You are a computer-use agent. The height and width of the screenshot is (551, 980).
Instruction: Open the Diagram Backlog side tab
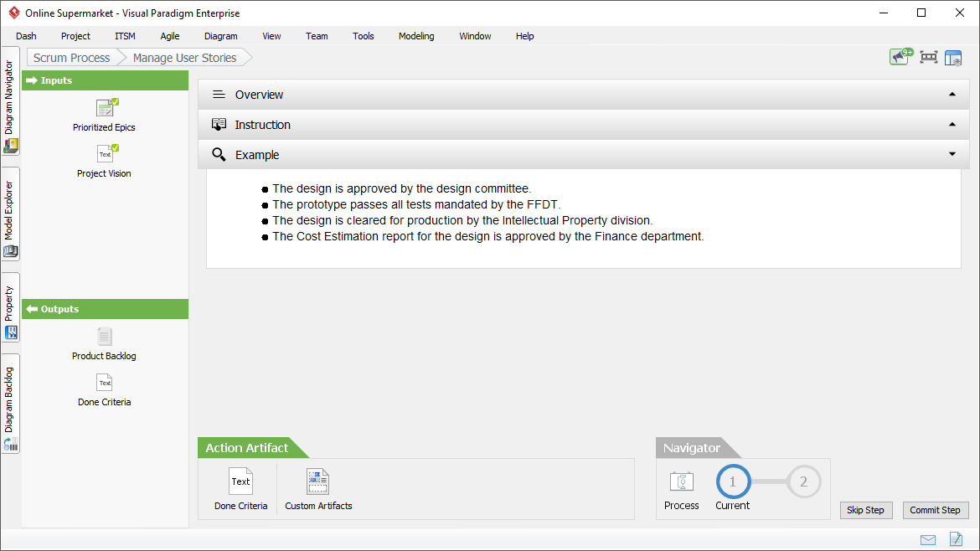pyautogui.click(x=11, y=404)
